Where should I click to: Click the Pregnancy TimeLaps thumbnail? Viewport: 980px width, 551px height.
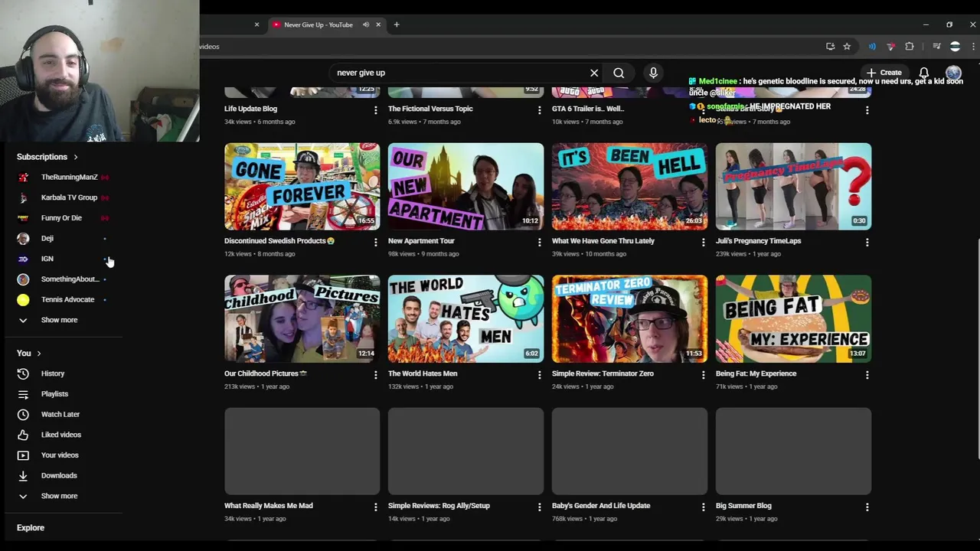pos(793,186)
